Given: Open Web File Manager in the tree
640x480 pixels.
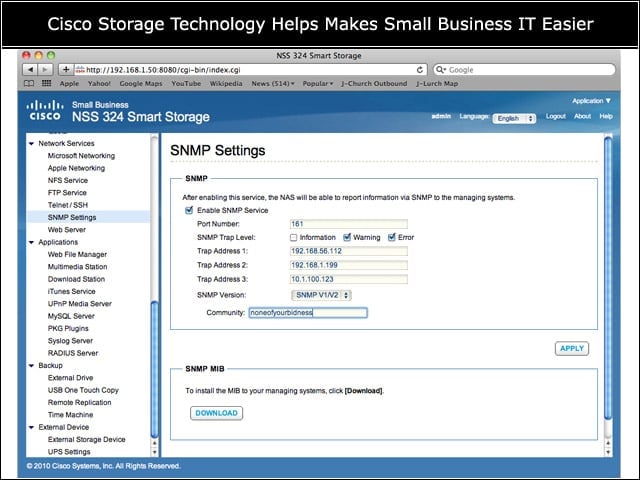Looking at the screenshot, I should 77,255.
